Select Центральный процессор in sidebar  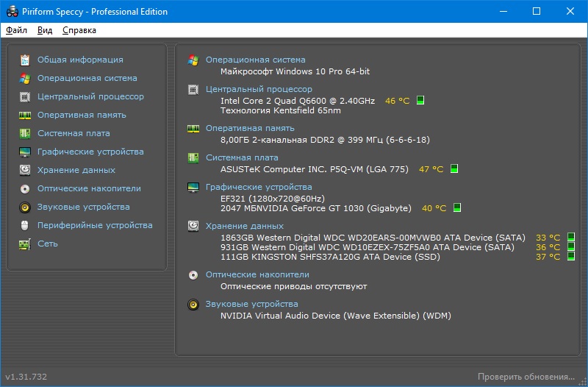pyautogui.click(x=90, y=96)
